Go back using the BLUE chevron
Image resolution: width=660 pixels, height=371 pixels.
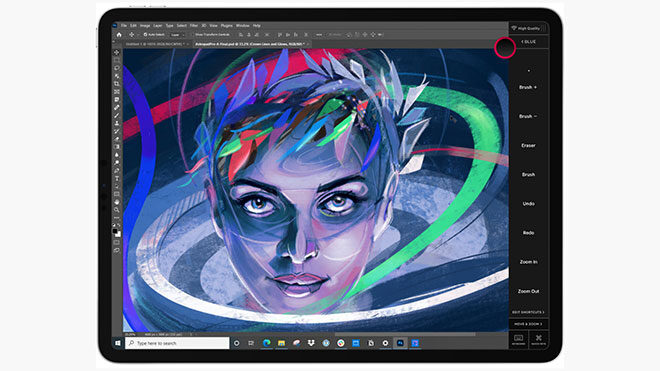coord(528,42)
